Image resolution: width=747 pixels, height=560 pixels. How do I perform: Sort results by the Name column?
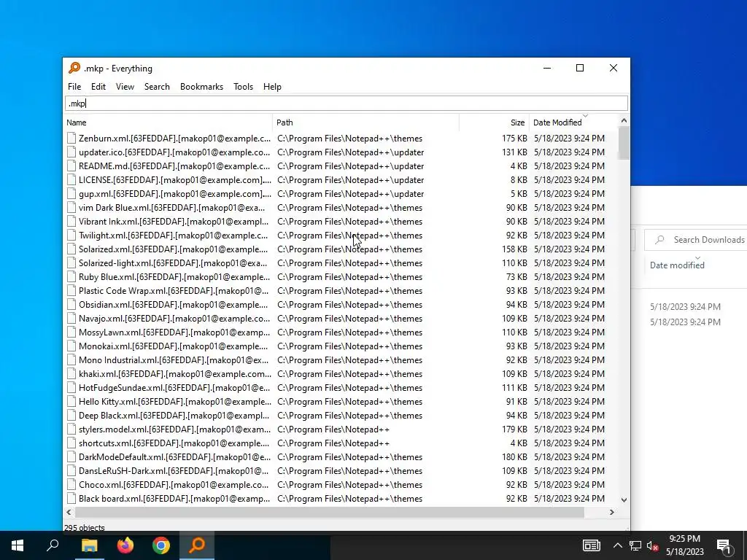click(169, 122)
